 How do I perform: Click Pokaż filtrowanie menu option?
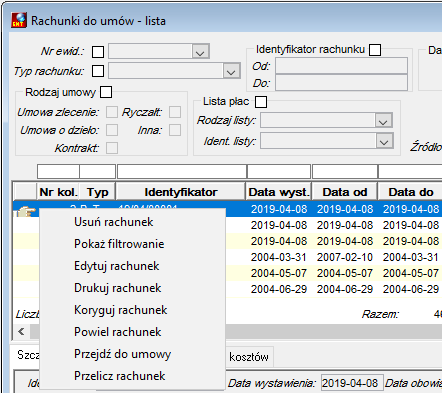[119, 244]
